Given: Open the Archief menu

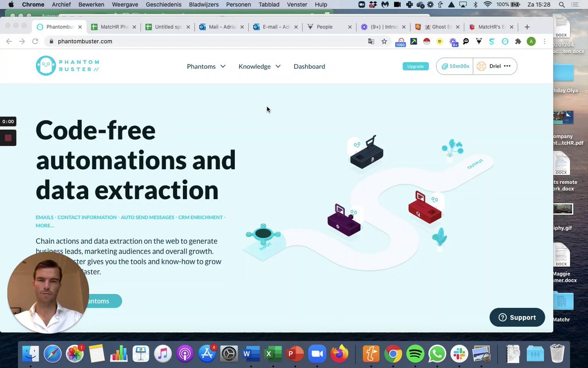Looking at the screenshot, I should tap(61, 5).
